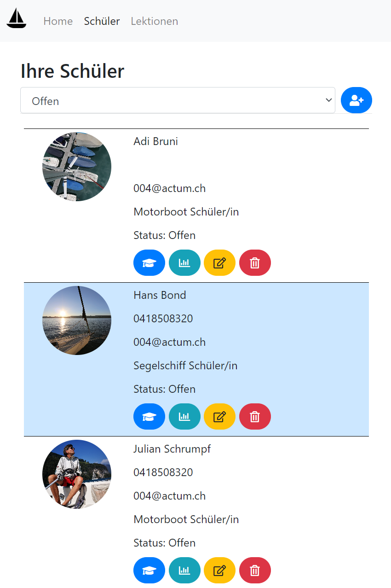View Julian Schrumpf's chart statistics
Screen dimensions: 391x588
[x=184, y=571]
